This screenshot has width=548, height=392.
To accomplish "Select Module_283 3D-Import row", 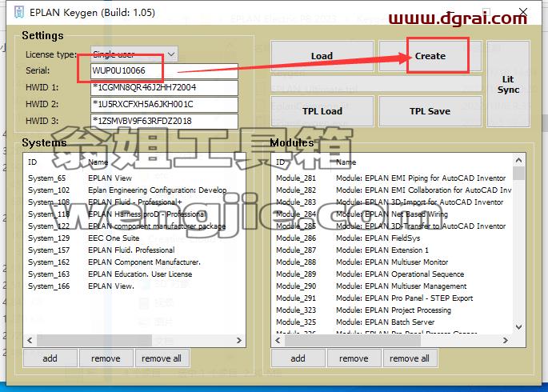I will (392, 202).
